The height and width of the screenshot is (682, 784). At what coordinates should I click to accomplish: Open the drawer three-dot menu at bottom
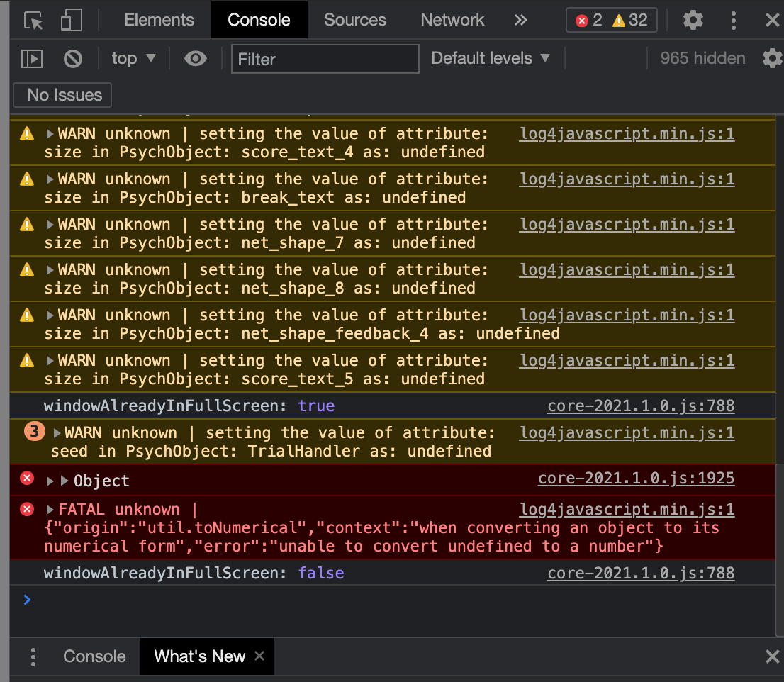point(33,657)
